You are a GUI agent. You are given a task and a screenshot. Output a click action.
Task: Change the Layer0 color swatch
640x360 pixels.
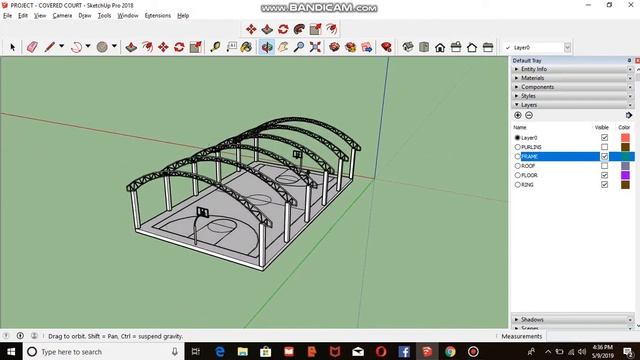625,138
